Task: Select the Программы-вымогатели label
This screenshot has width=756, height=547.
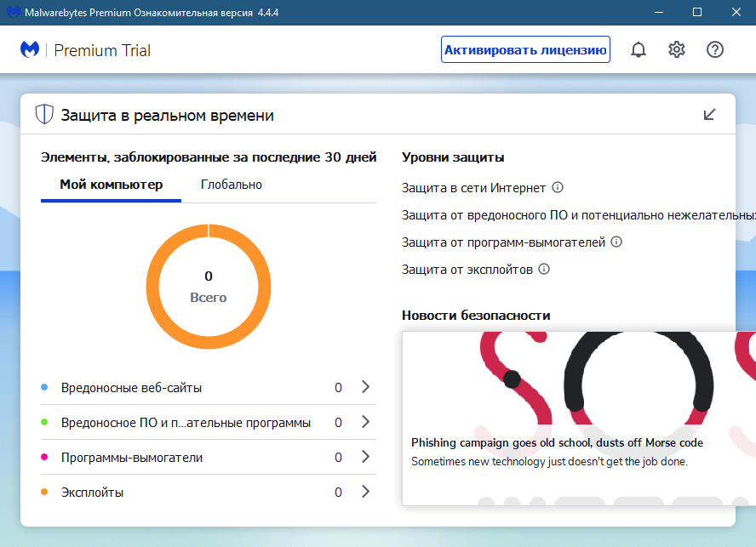Action: click(x=132, y=458)
